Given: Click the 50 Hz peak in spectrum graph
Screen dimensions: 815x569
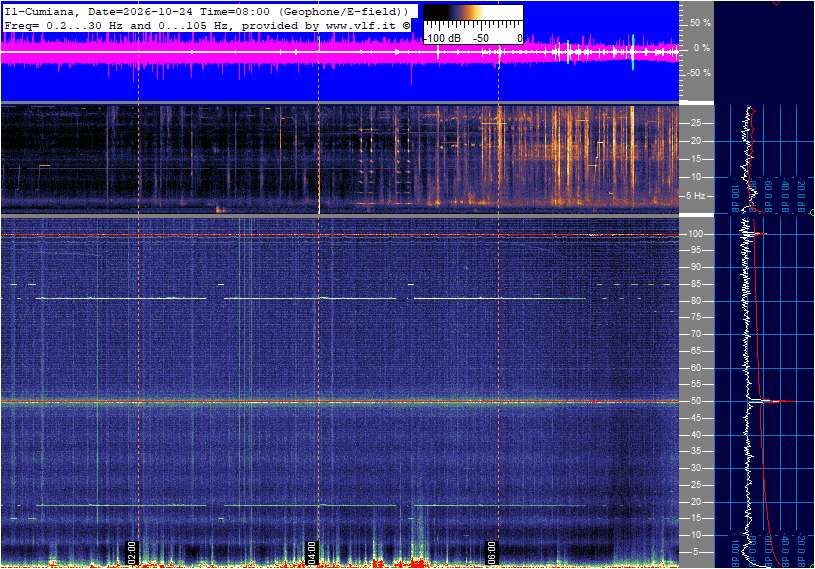Looking at the screenshot, I should 772,401.
